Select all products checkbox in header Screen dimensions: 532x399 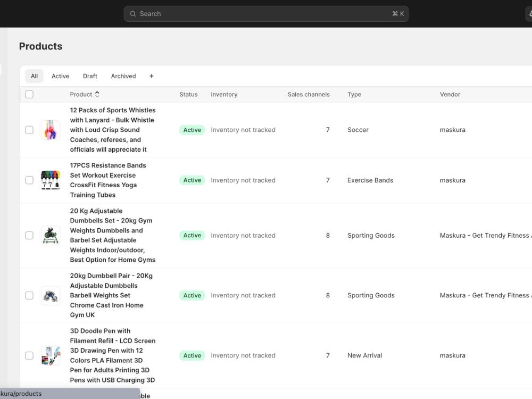coord(29,94)
